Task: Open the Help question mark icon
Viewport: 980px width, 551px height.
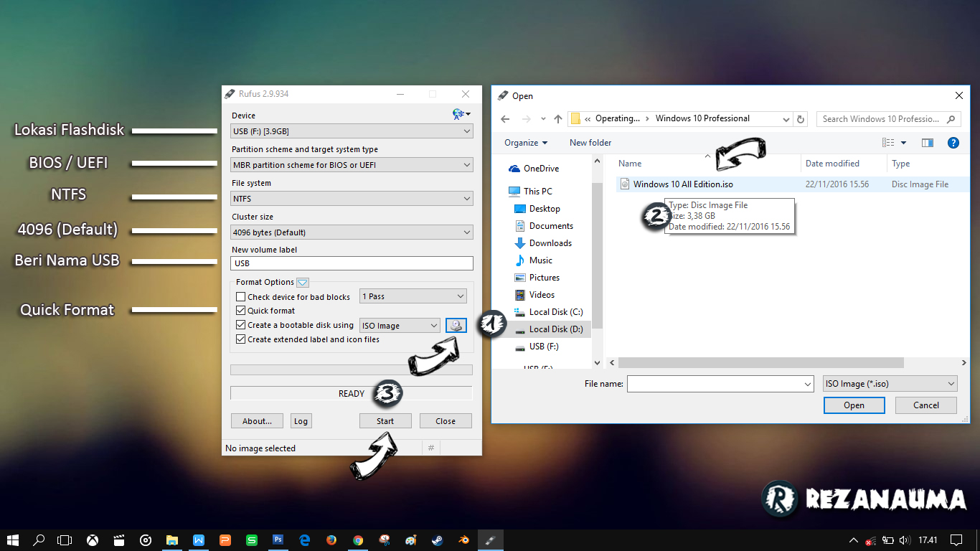Action: [x=953, y=143]
